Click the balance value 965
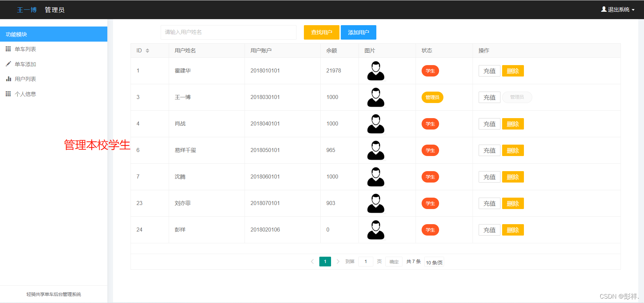 pyautogui.click(x=331, y=150)
